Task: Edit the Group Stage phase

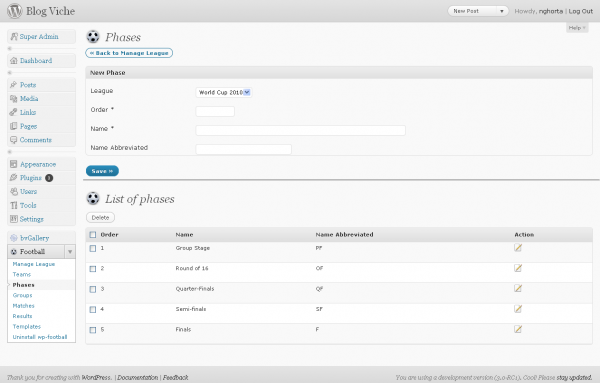Action: coord(518,248)
